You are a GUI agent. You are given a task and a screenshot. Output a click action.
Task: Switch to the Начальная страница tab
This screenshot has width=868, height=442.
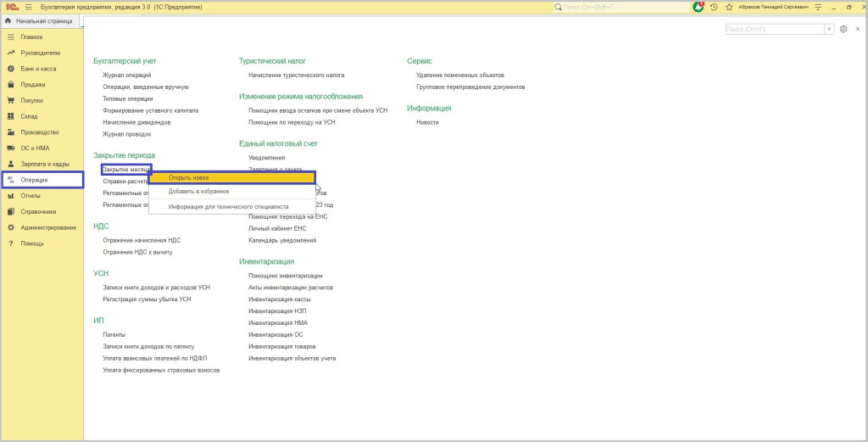pyautogui.click(x=41, y=20)
